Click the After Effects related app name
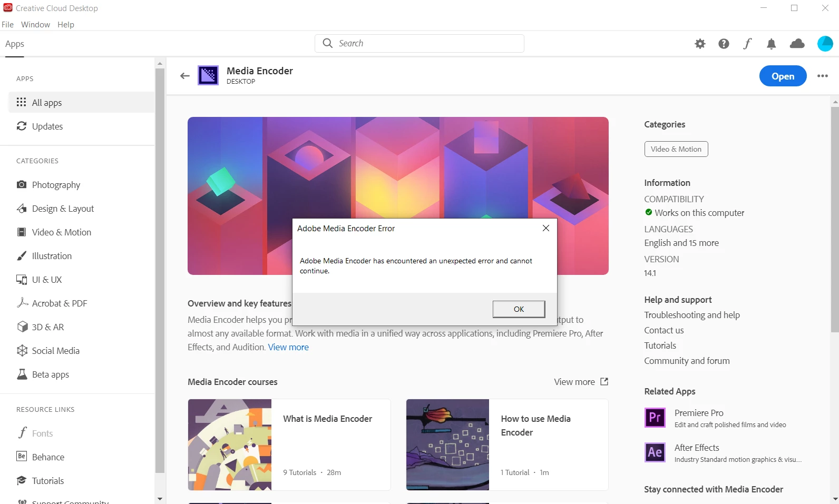The width and height of the screenshot is (839, 504). click(697, 448)
